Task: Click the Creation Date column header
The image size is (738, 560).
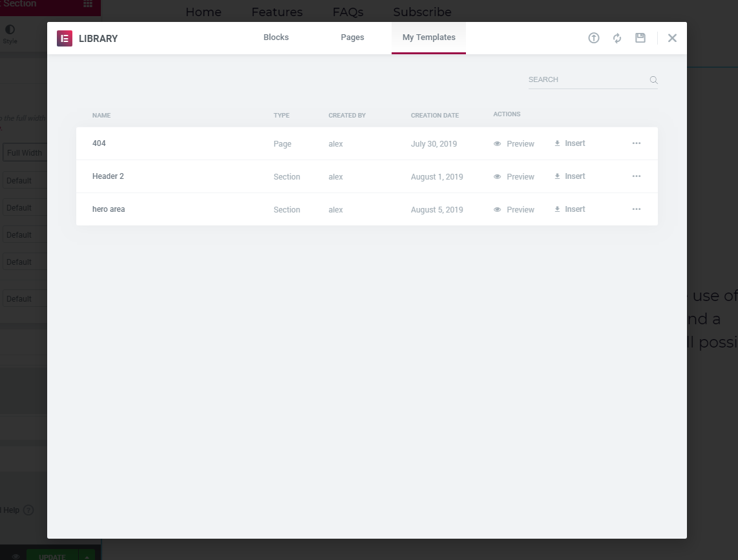Action: [x=434, y=116]
